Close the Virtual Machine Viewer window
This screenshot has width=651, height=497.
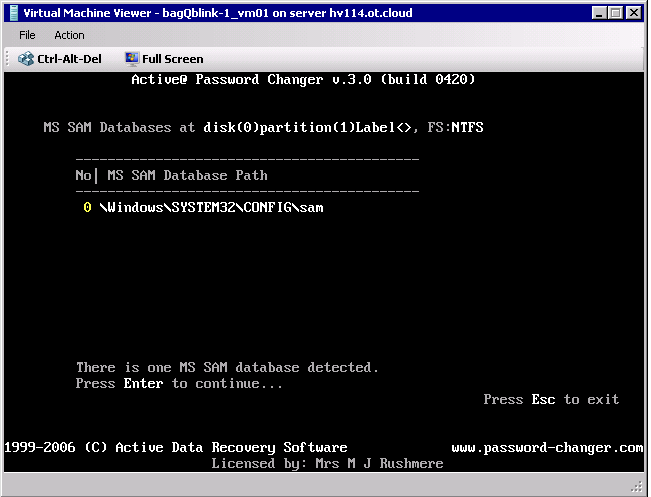pyautogui.click(x=634, y=13)
